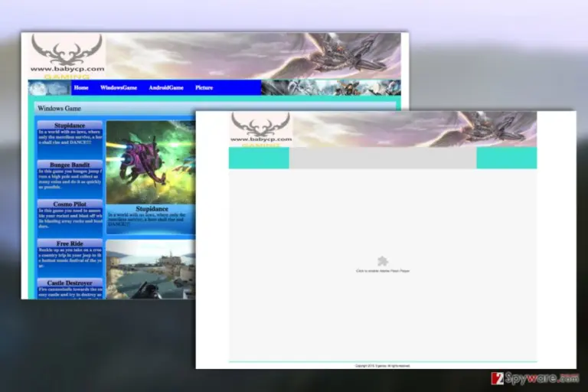Open the WindowsGame menu item
This screenshot has height=392, width=588.
point(119,88)
